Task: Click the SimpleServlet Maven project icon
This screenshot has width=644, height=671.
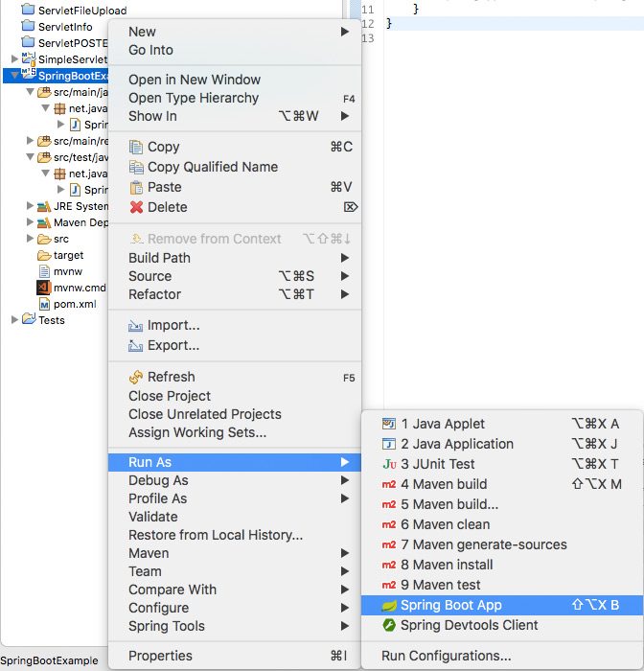Action: point(29,58)
